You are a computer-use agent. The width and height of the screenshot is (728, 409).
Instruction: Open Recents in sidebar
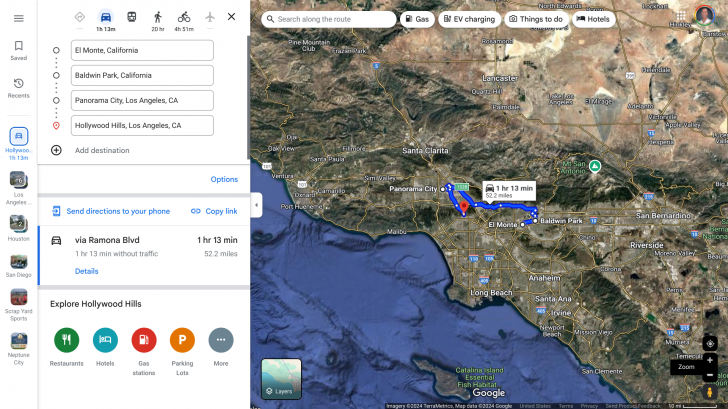pos(18,88)
